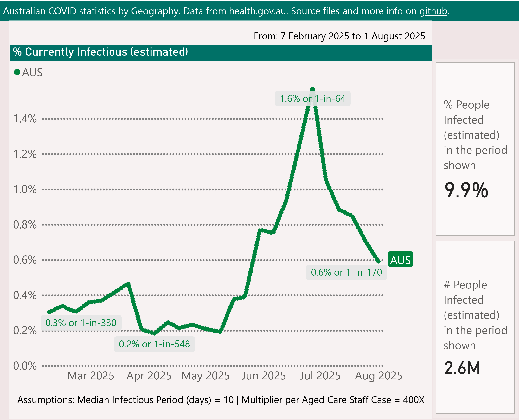The height and width of the screenshot is (420, 519).
Task: Click the AUS legend label
Action: [32, 73]
